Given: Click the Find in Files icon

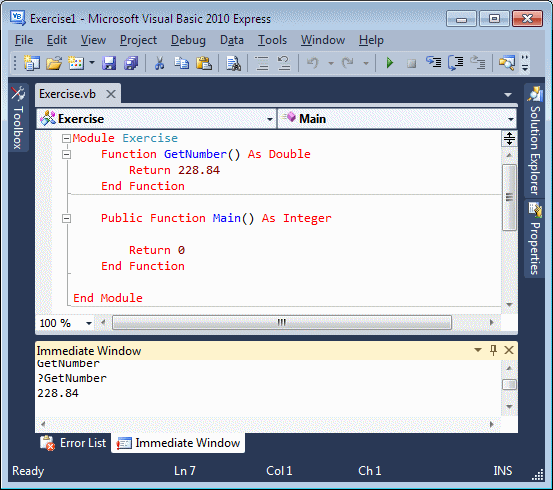Looking at the screenshot, I should click(233, 63).
